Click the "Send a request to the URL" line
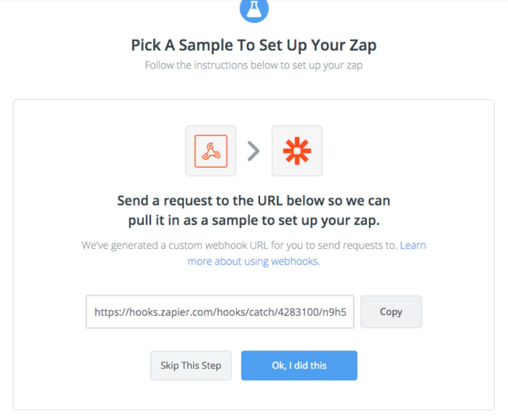 pos(254,201)
